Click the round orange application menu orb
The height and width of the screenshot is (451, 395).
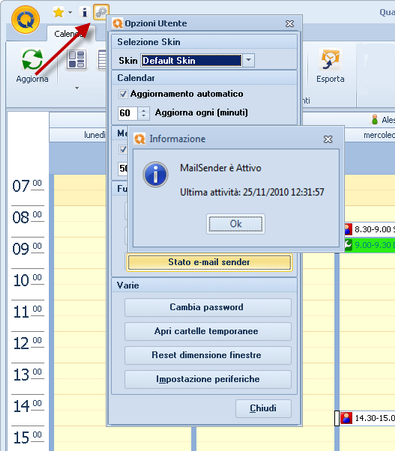click(25, 20)
